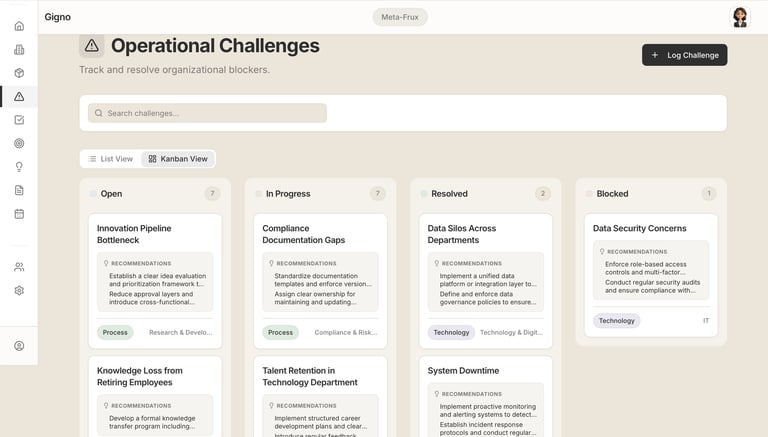Screen dimensions: 768x437
Task: Switch to List View
Action: (x=110, y=159)
